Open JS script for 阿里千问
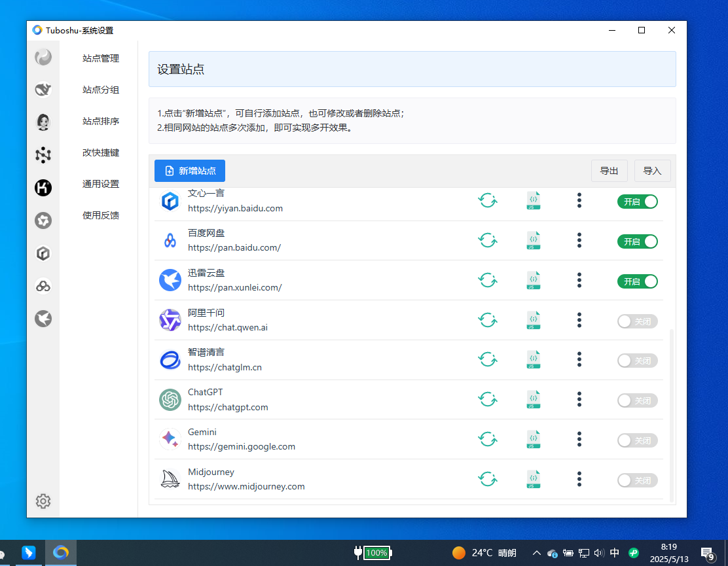The image size is (728, 566). pyautogui.click(x=534, y=320)
